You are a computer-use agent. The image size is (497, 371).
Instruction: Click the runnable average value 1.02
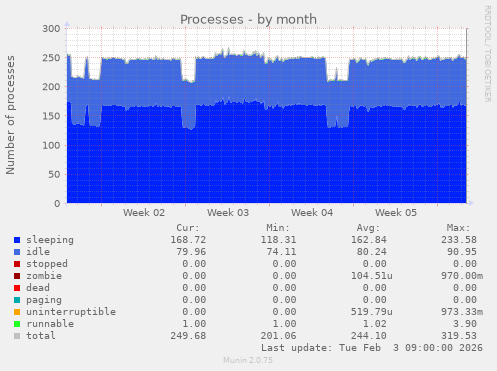click(x=375, y=324)
